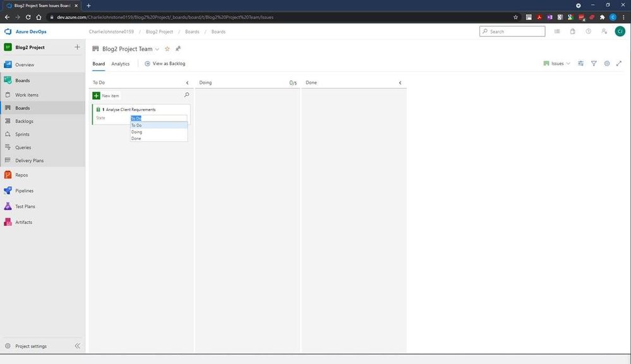Collapse the Done column
Image resolution: width=631 pixels, height=364 pixels.
[400, 83]
